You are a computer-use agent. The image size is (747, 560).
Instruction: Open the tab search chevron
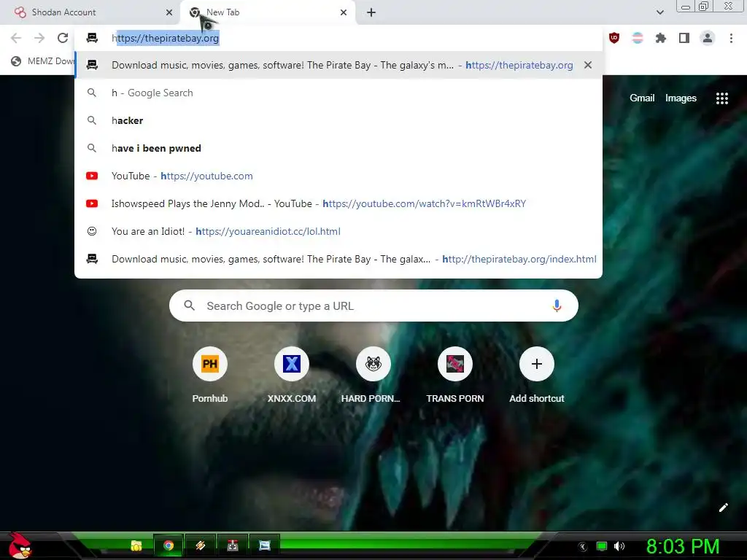659,12
